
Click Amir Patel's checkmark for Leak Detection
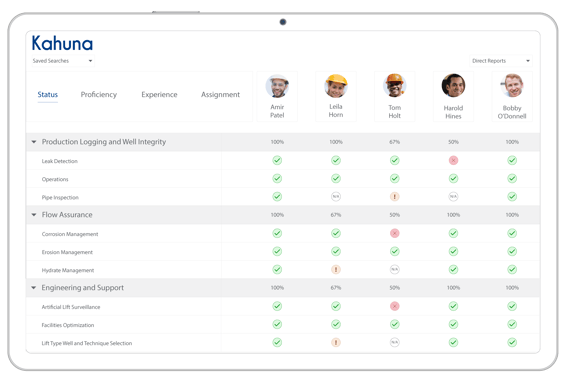(x=277, y=160)
